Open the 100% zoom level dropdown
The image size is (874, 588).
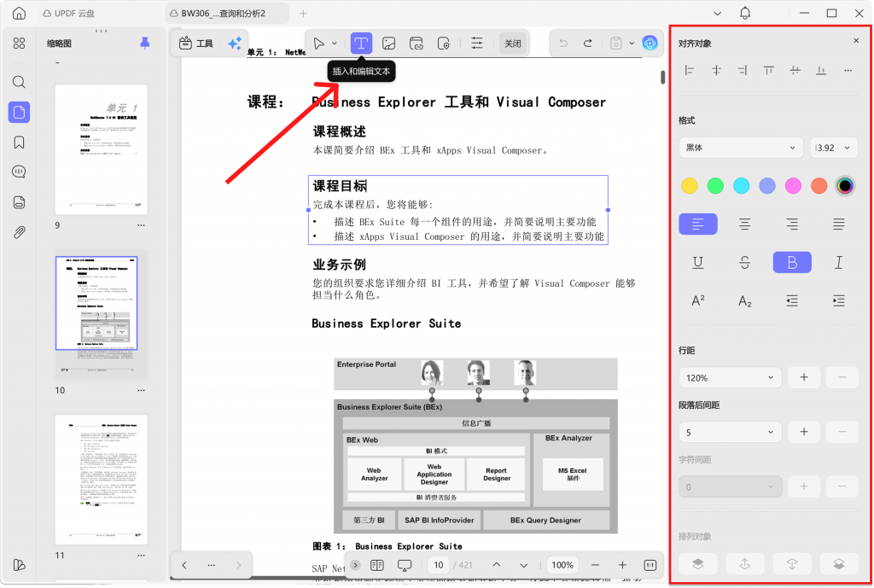(x=562, y=565)
